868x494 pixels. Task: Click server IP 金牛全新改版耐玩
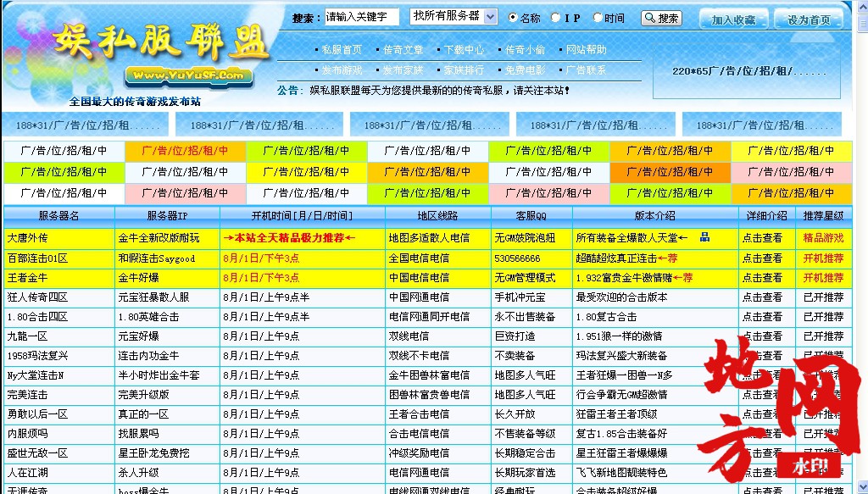(x=159, y=238)
